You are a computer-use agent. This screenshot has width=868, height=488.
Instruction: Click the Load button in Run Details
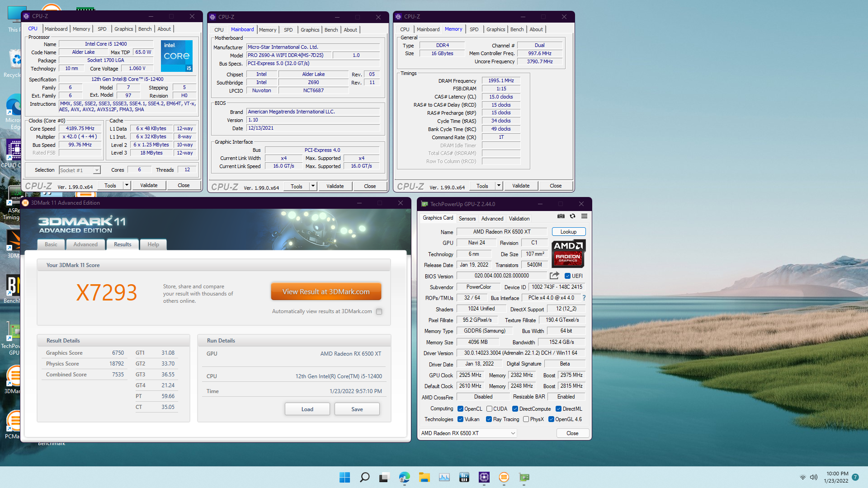(307, 409)
